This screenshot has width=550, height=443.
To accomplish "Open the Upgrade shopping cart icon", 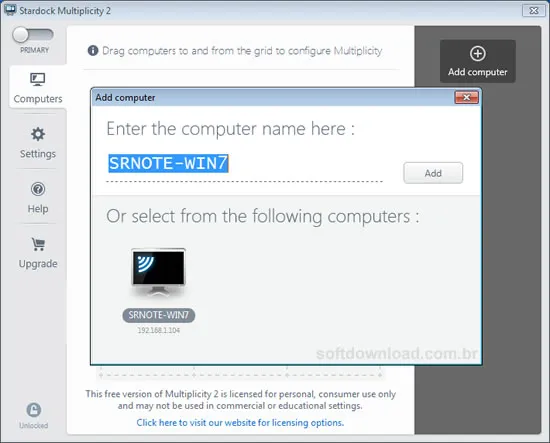I will pyautogui.click(x=38, y=244).
